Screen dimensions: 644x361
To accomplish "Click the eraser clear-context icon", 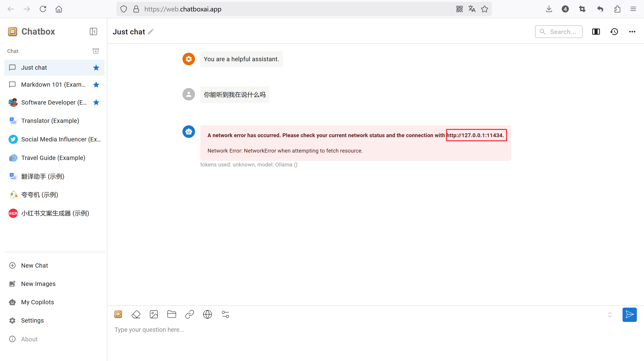I will [136, 314].
